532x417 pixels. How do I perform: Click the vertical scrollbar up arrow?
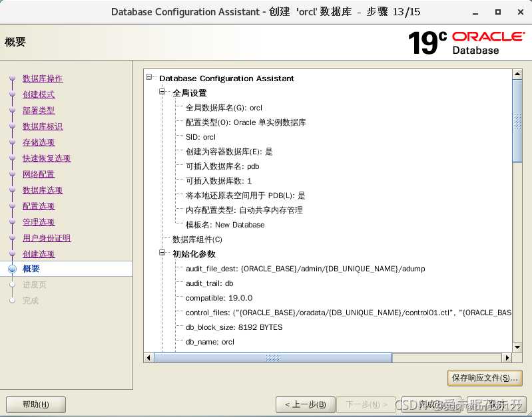pos(517,74)
